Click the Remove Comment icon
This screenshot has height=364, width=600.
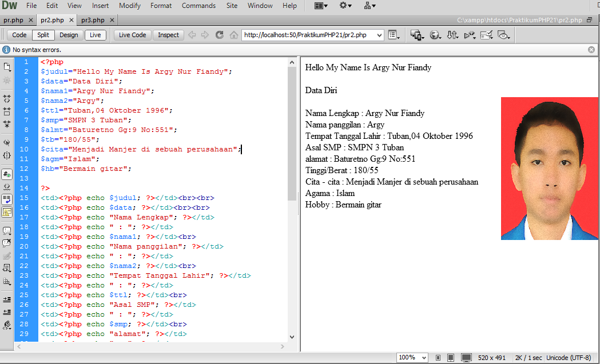coord(7,243)
